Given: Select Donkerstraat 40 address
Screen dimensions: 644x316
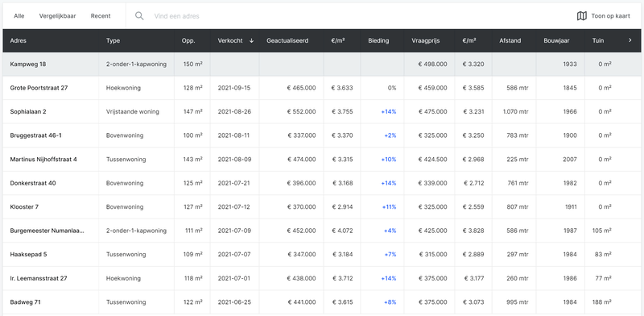Looking at the screenshot, I should [x=33, y=183].
